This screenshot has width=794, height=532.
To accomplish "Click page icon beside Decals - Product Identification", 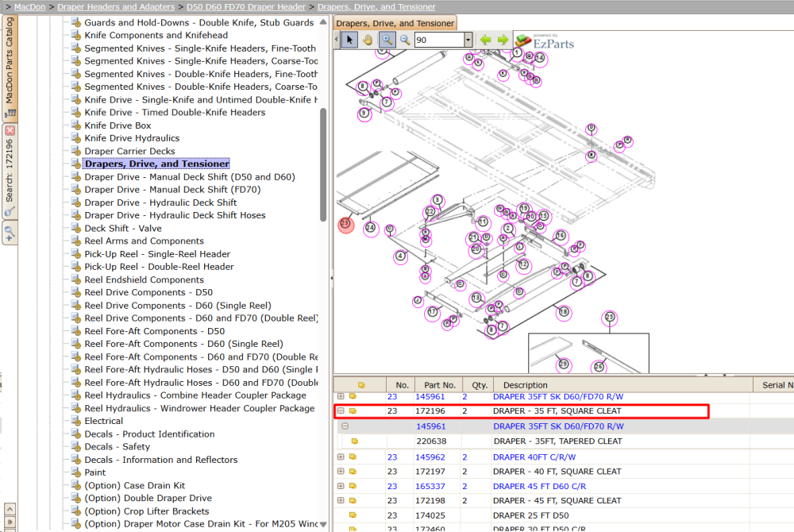I will click(x=76, y=434).
